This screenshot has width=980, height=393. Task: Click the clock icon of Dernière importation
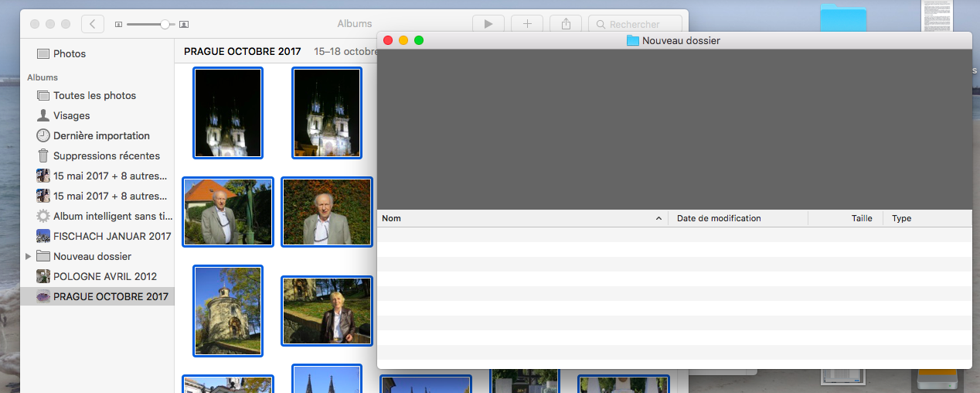pos(43,135)
